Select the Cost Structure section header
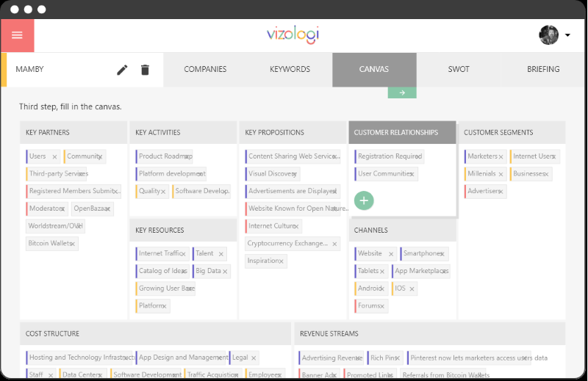Image resolution: width=588 pixels, height=381 pixels. tap(155, 333)
